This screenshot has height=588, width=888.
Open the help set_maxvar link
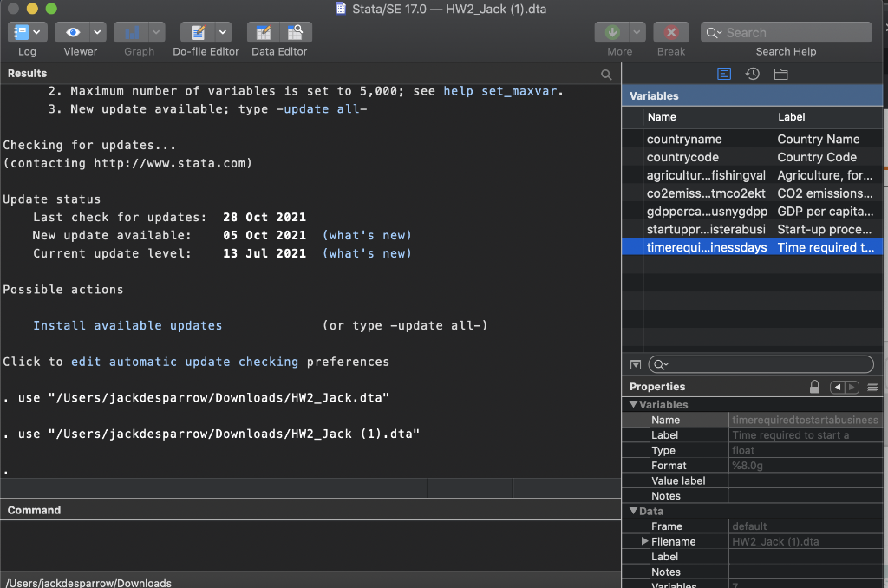pyautogui.click(x=500, y=91)
